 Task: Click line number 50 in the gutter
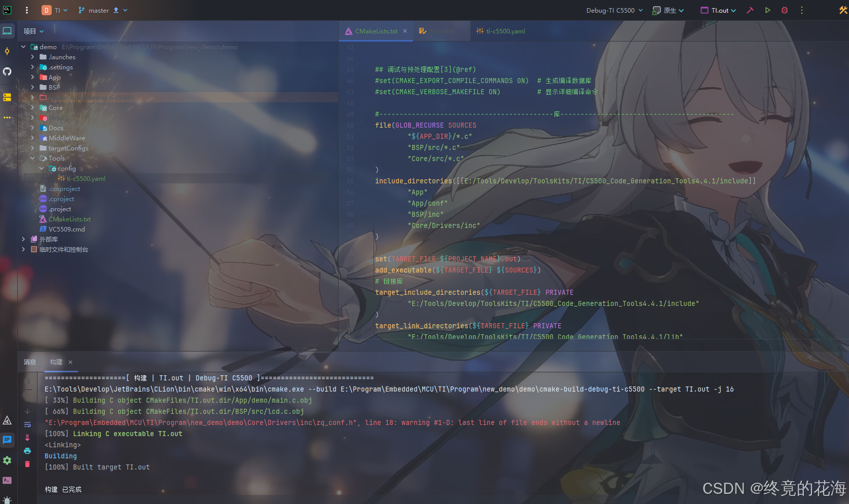coord(350,125)
